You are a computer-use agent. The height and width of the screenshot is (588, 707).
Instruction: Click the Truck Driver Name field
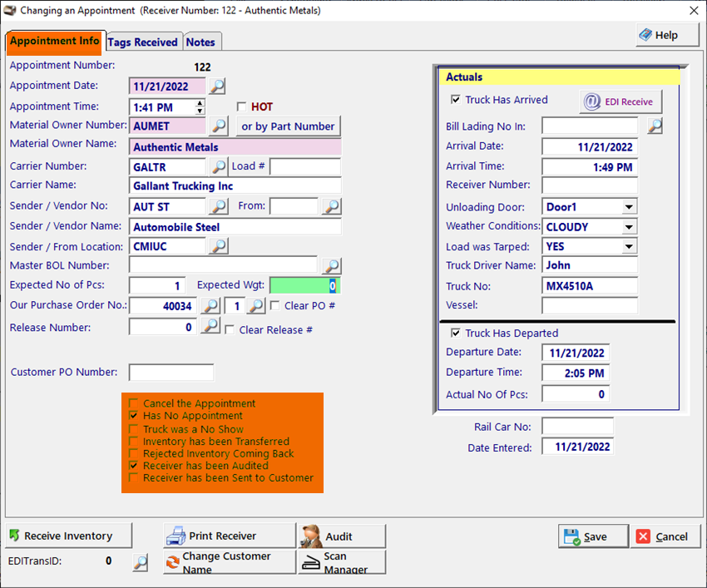[x=589, y=265]
